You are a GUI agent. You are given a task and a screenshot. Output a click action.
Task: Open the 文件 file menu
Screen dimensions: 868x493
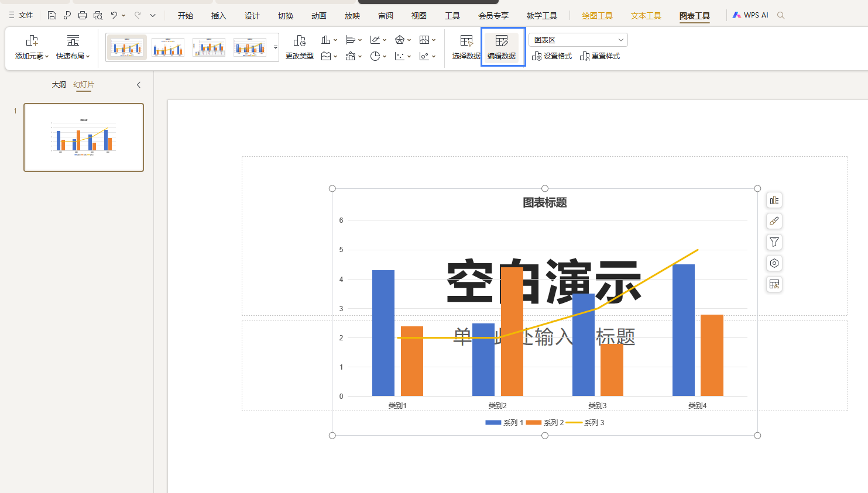pos(21,15)
